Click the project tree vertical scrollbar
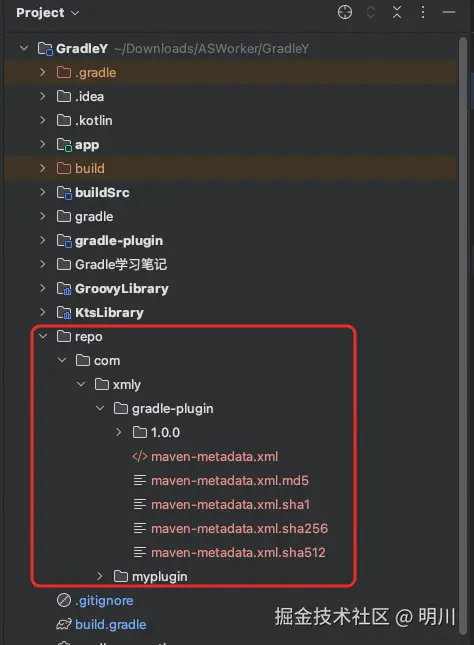The image size is (474, 645). coord(463,335)
